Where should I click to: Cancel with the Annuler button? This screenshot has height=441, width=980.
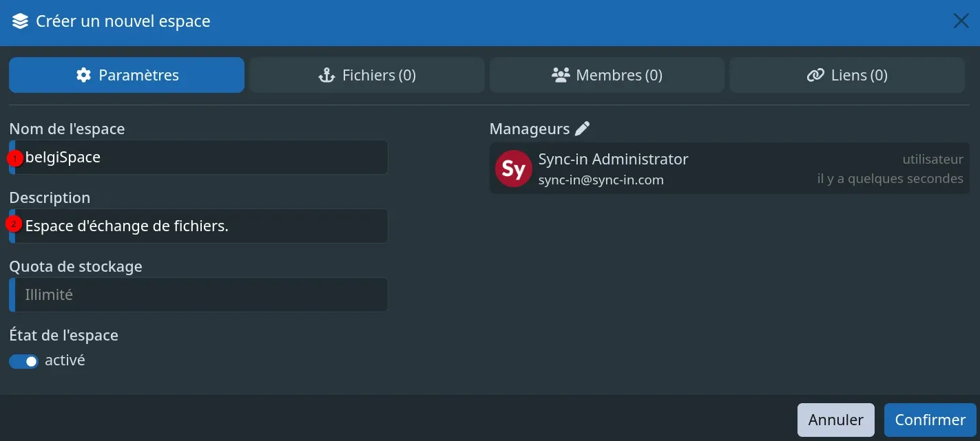pyautogui.click(x=836, y=420)
